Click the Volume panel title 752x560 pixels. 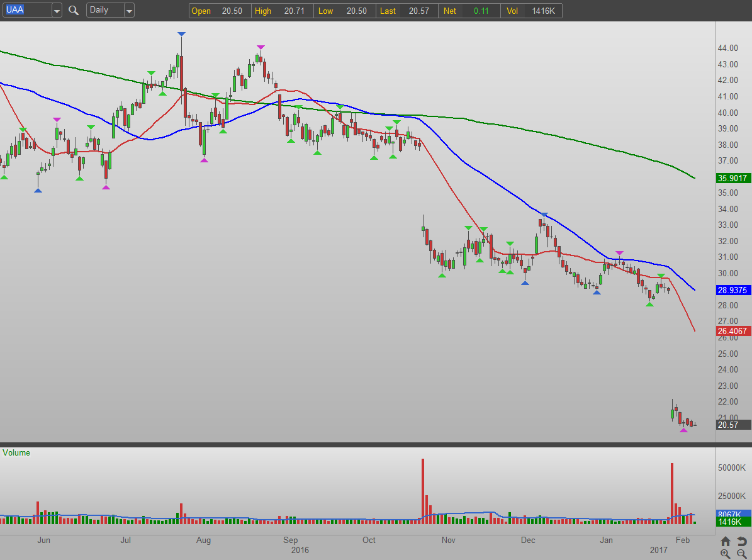(16, 452)
